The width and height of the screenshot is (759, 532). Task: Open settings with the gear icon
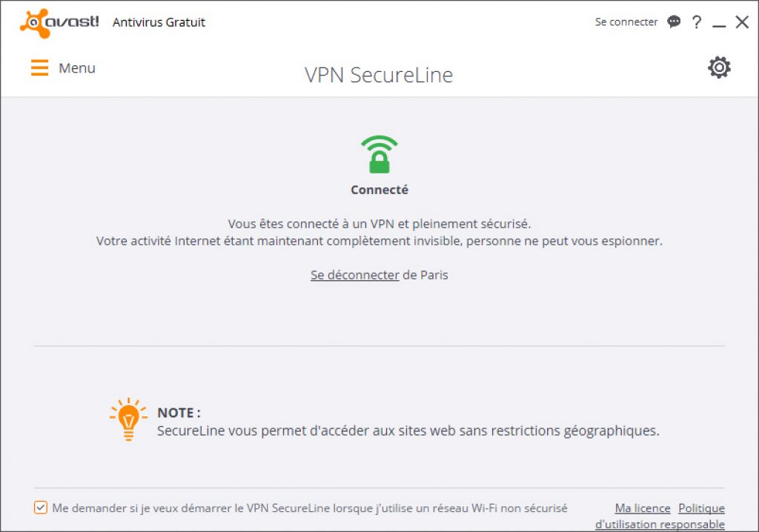coord(719,67)
